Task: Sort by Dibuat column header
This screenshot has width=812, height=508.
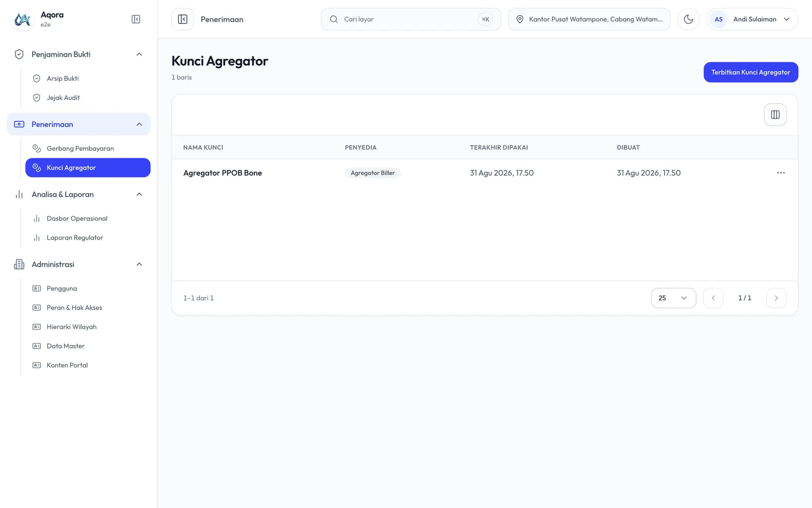Action: 628,147
